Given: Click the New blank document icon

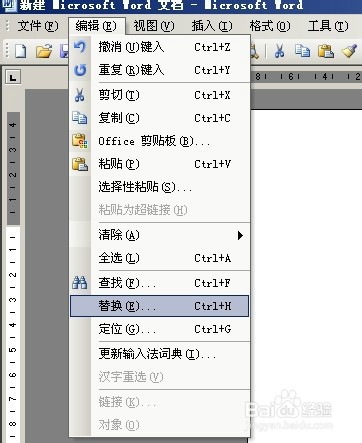Looking at the screenshot, I should (21, 51).
